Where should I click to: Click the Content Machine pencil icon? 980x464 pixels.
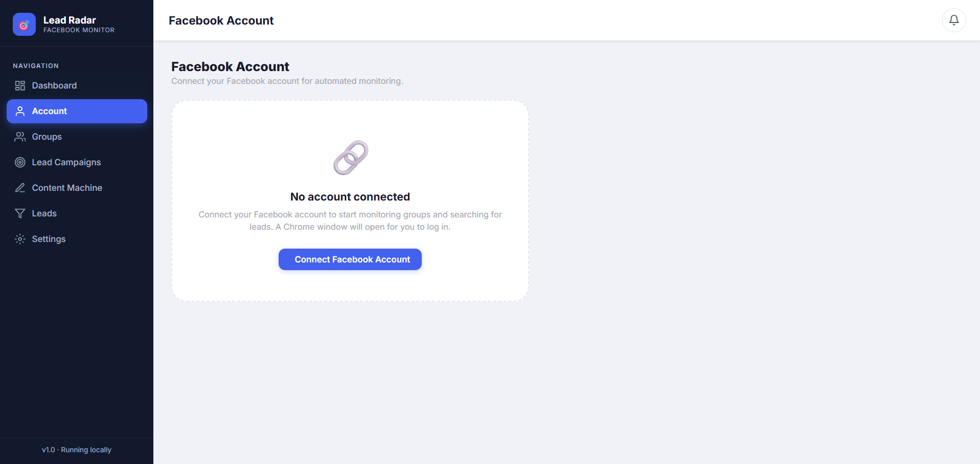pos(20,188)
